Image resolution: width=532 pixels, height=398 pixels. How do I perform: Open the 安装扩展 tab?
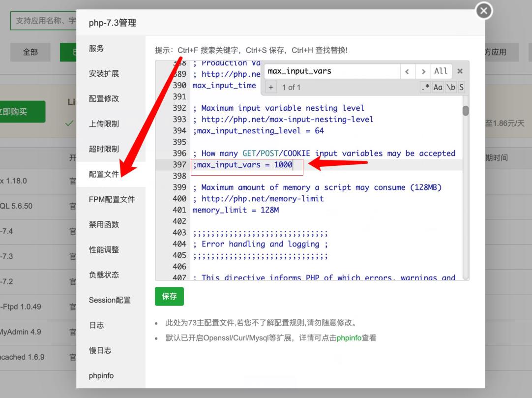111,73
